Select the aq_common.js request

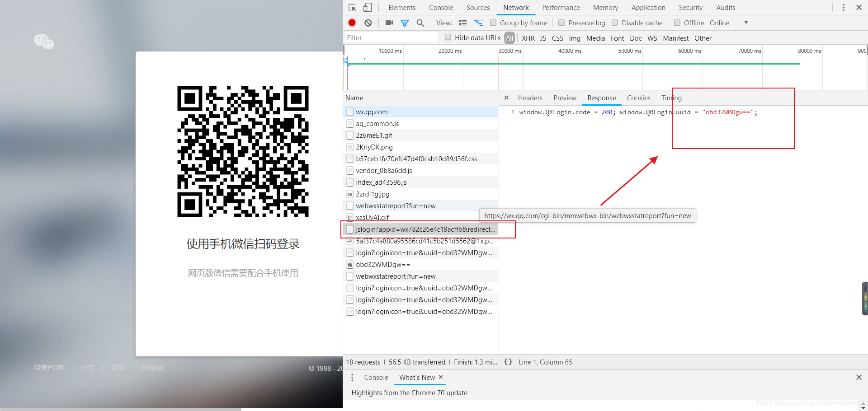(421, 124)
